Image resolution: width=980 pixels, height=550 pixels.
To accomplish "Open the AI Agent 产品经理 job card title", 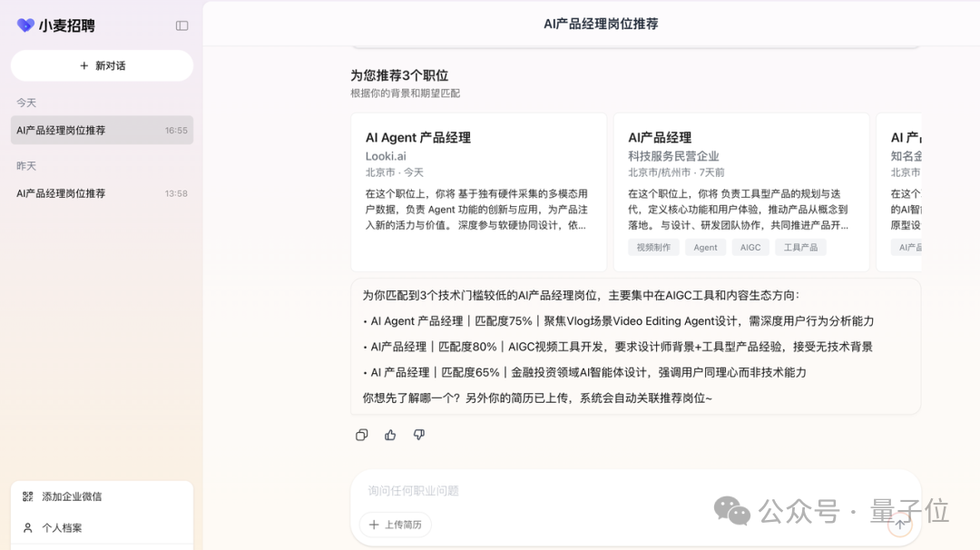I will (x=418, y=138).
